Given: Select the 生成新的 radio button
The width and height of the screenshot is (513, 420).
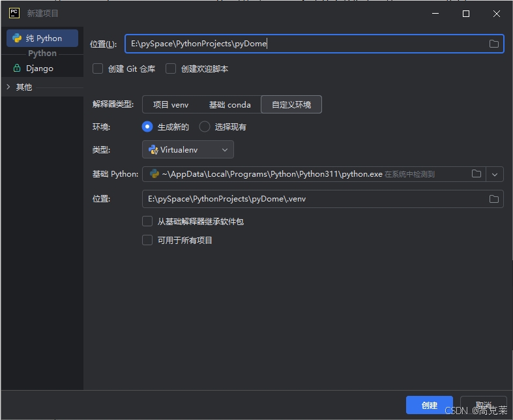Looking at the screenshot, I should (x=147, y=127).
